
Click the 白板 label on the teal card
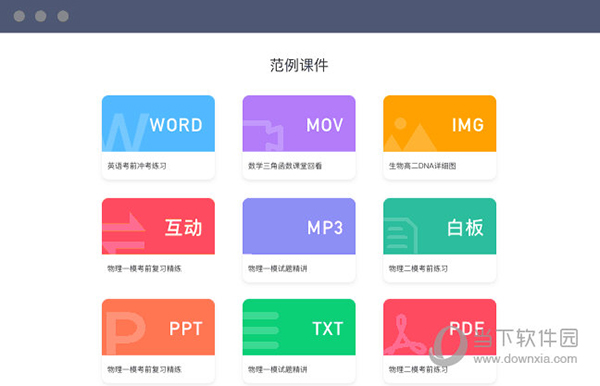coord(465,228)
